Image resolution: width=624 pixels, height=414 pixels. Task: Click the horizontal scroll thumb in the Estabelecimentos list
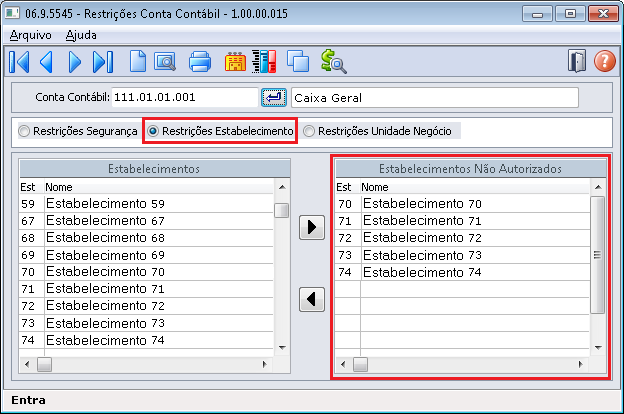44,364
